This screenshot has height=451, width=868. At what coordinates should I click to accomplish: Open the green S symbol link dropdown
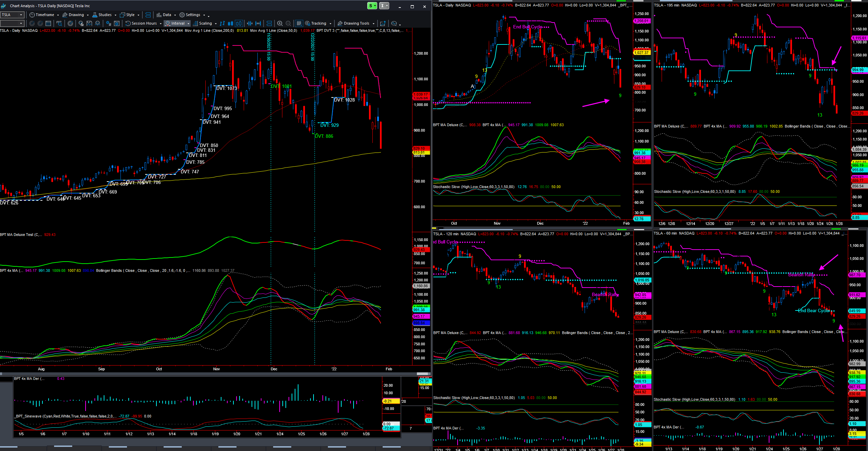click(x=372, y=6)
